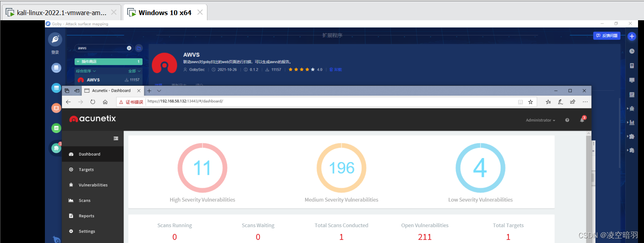Open Scans in Acunetix sidebar
The height and width of the screenshot is (243, 644).
tap(93, 201)
